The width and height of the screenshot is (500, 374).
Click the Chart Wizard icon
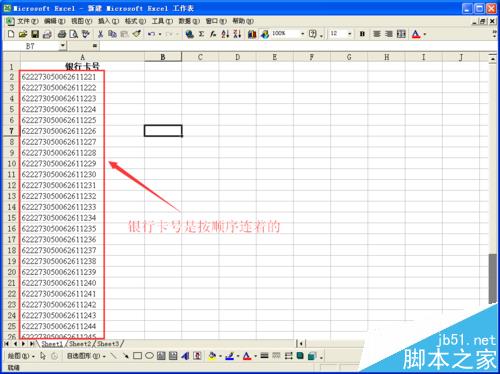click(252, 34)
